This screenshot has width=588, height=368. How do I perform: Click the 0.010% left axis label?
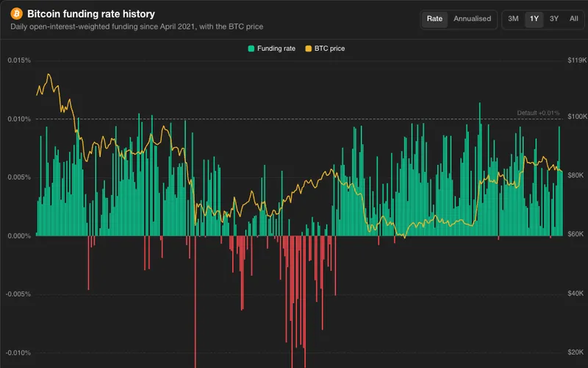coord(19,119)
